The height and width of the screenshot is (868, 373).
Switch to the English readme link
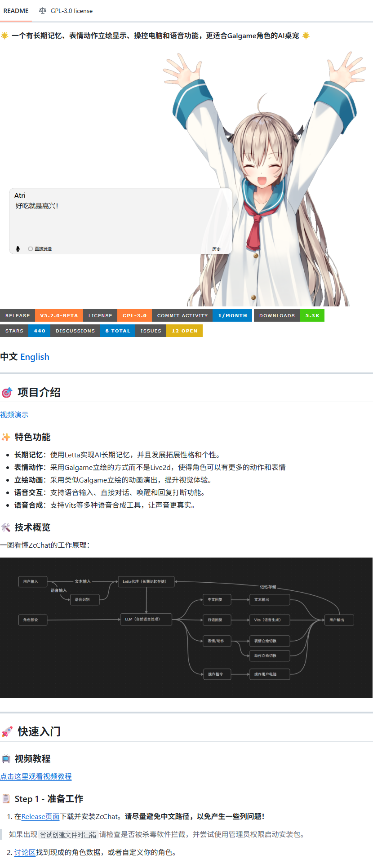pos(35,357)
